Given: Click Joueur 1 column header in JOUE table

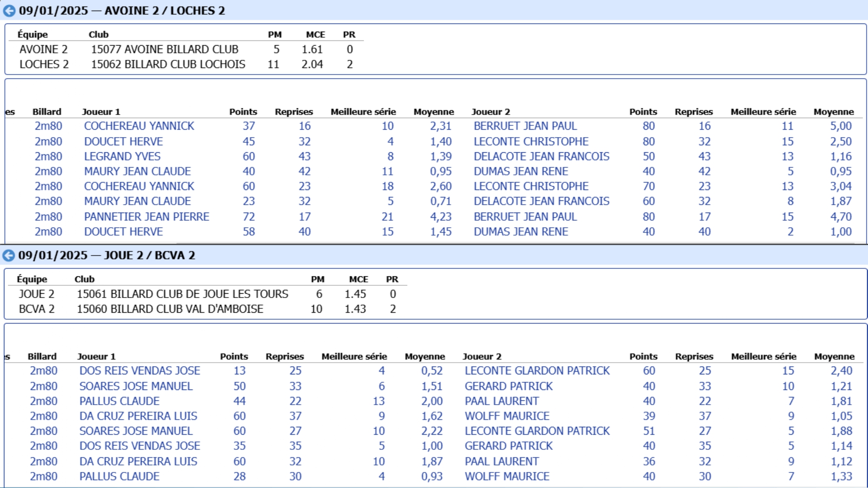Looking at the screenshot, I should pos(96,357).
